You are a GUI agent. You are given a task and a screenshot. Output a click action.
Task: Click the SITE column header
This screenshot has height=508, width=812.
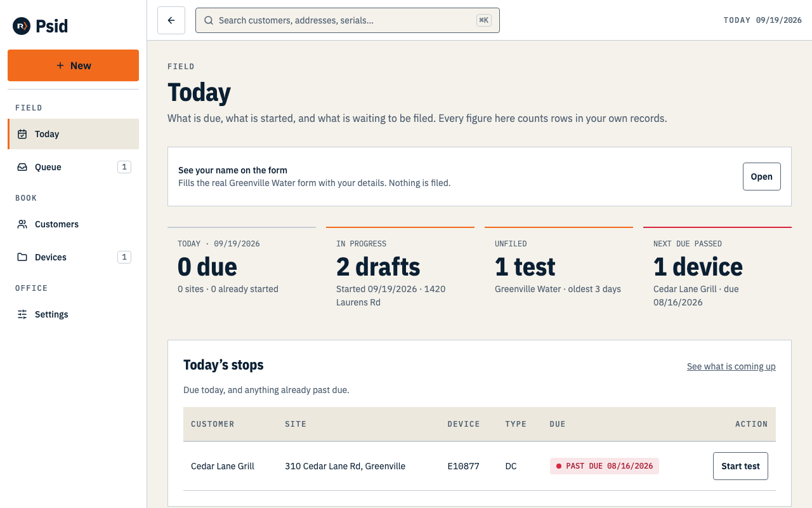[x=296, y=424]
